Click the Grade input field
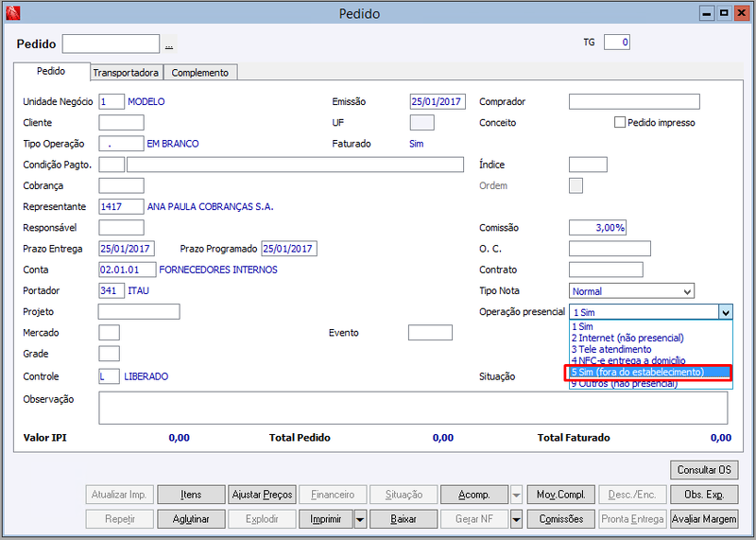Screen dimensions: 756x540 click(109, 354)
